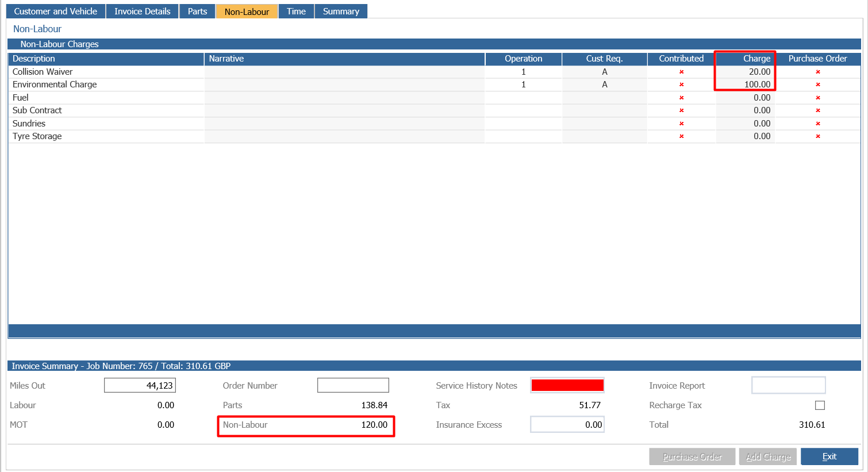Click the Collision Waiver charge 20.00
The image size is (868, 472).
pos(759,72)
